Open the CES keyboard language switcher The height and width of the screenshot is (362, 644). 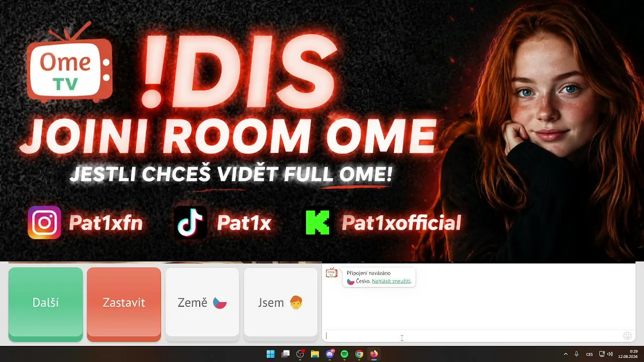point(589,354)
